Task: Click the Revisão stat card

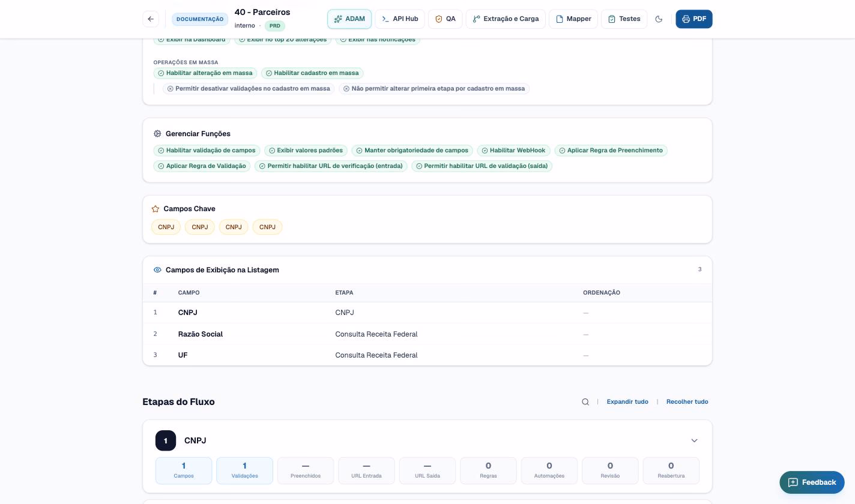Action: point(610,471)
